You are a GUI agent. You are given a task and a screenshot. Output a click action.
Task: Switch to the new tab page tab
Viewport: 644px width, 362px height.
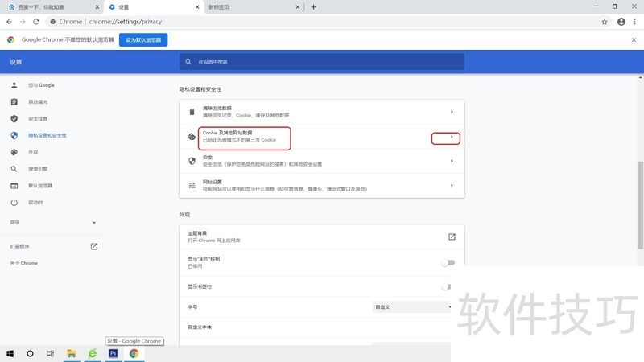[252, 7]
